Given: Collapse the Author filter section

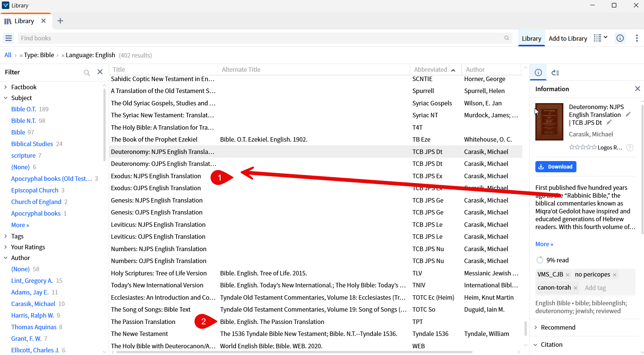Looking at the screenshot, I should pyautogui.click(x=6, y=258).
